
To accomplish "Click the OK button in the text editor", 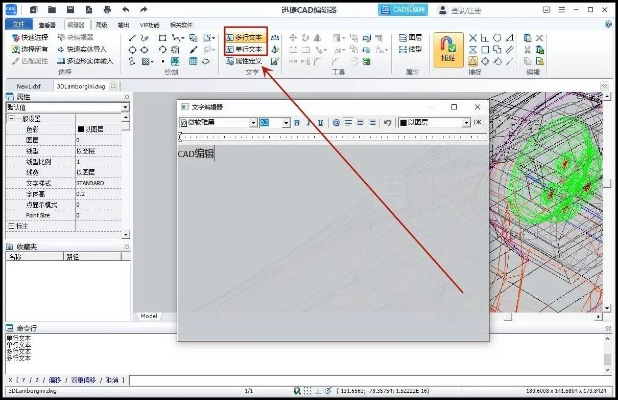I will click(x=477, y=122).
